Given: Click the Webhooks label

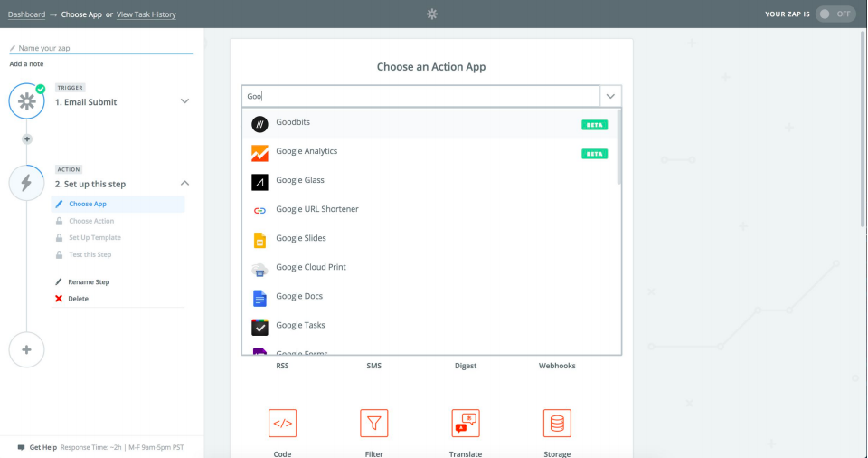Looking at the screenshot, I should coord(557,366).
